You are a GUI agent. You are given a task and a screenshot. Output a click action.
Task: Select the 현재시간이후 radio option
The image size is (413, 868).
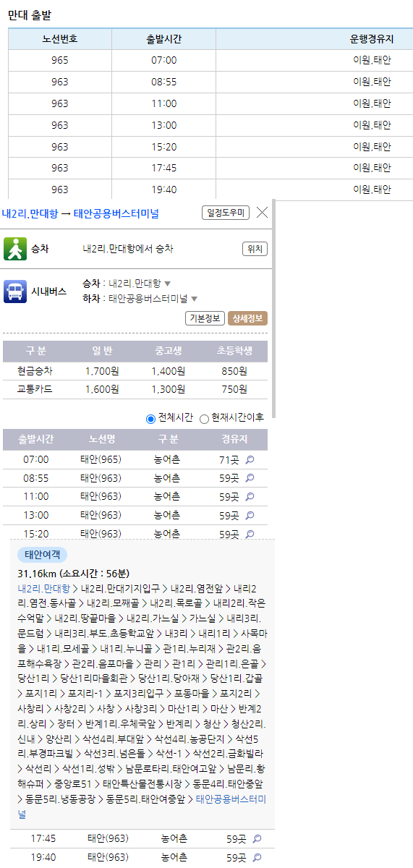pyautogui.click(x=204, y=418)
